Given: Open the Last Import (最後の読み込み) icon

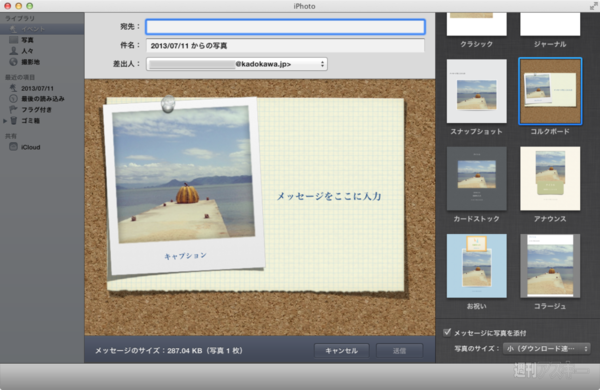Looking at the screenshot, I should (x=13, y=99).
